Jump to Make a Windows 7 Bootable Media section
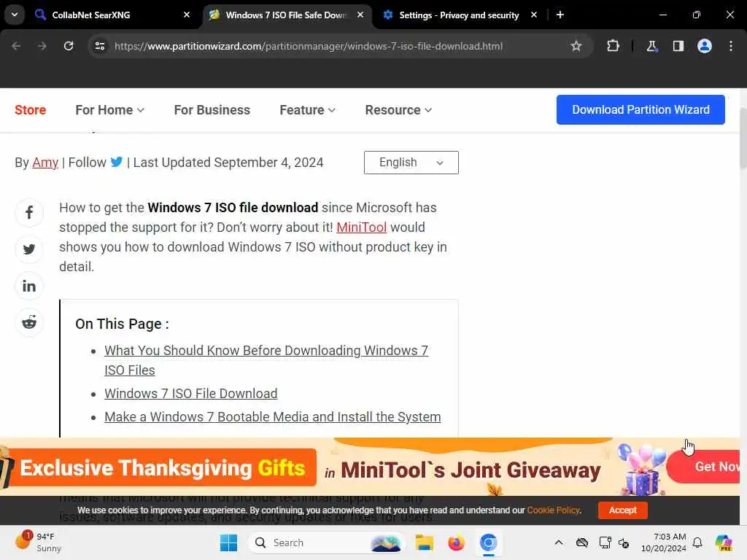747x560 pixels. point(273,416)
